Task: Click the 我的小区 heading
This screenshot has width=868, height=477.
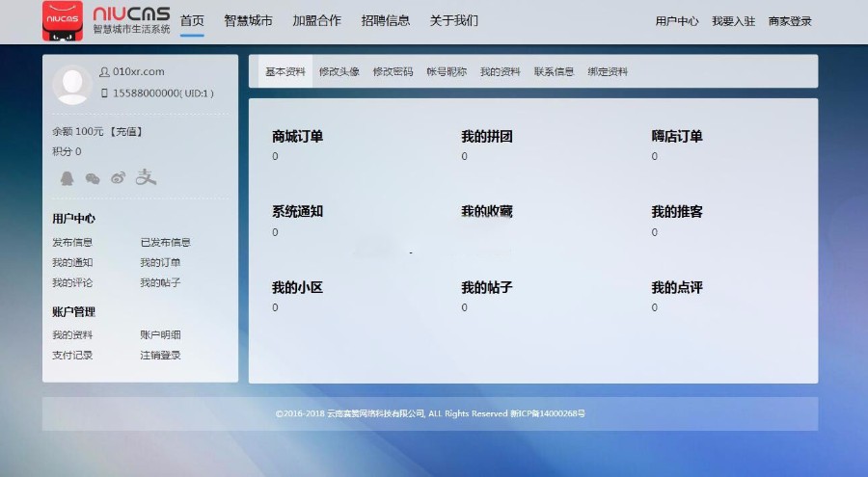Action: pos(297,288)
